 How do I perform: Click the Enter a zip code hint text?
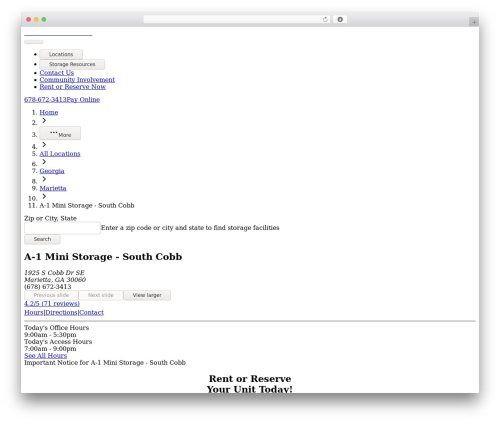(190, 228)
